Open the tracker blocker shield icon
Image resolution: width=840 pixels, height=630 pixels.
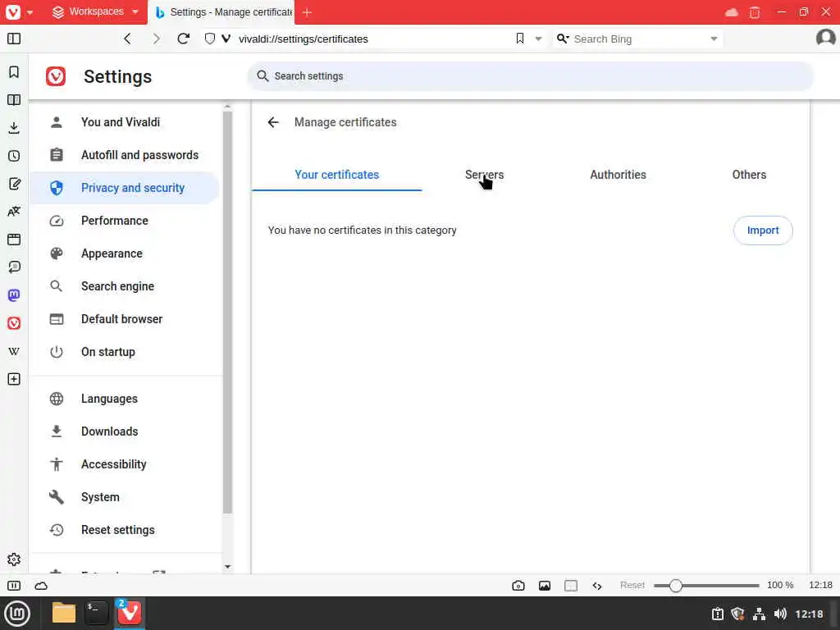pos(210,39)
